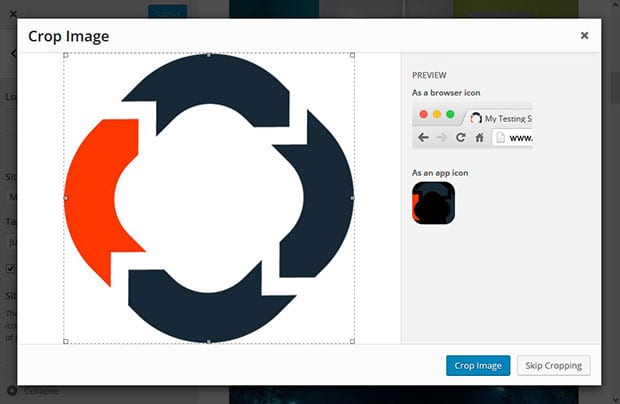Click the right-middle crop handle
The image size is (620, 404).
click(x=352, y=198)
